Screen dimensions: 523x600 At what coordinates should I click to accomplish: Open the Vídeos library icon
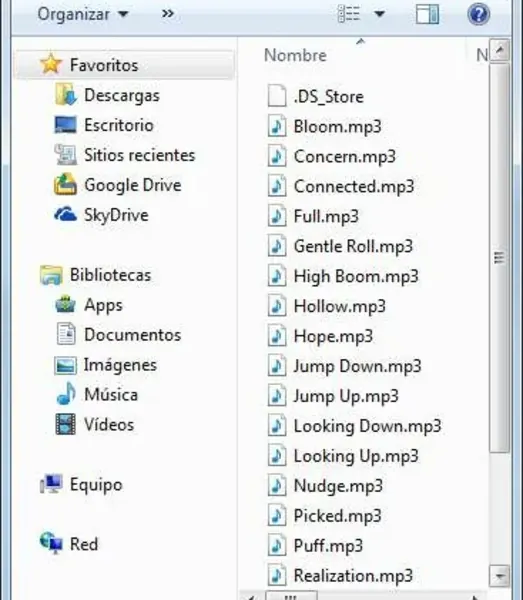pyautogui.click(x=65, y=424)
